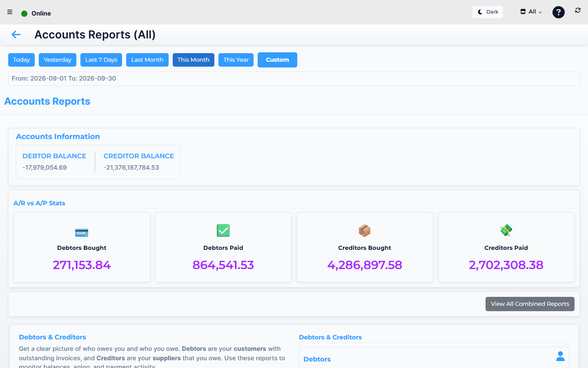Go back using the blue arrow
The height and width of the screenshot is (368, 588).
(x=16, y=35)
